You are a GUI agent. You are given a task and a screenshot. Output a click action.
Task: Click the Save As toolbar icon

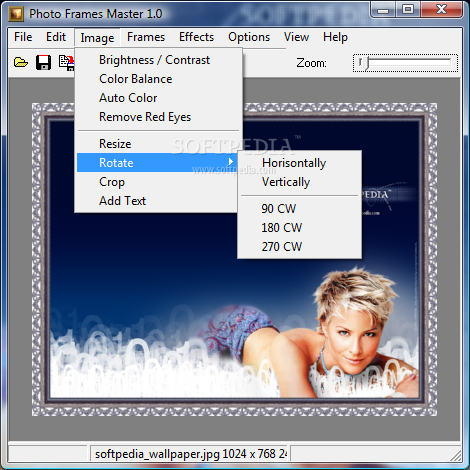pyautogui.click(x=66, y=62)
